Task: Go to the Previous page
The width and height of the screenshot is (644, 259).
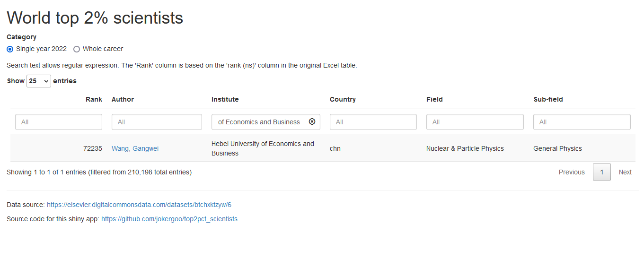Action: pyautogui.click(x=572, y=172)
